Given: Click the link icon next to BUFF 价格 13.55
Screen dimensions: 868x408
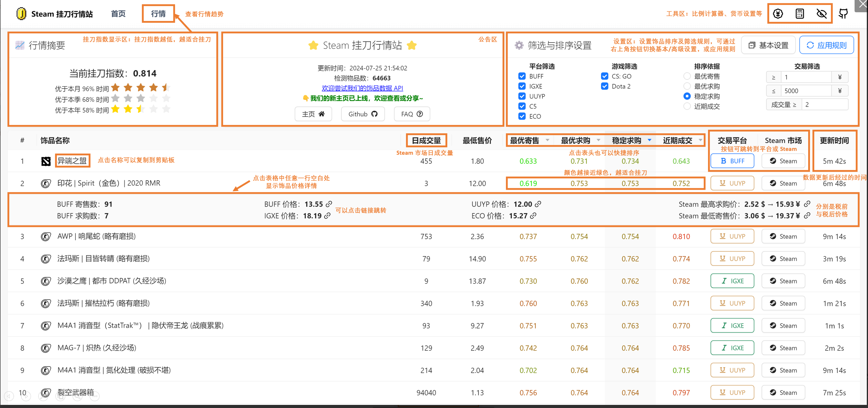Looking at the screenshot, I should pyautogui.click(x=329, y=204).
